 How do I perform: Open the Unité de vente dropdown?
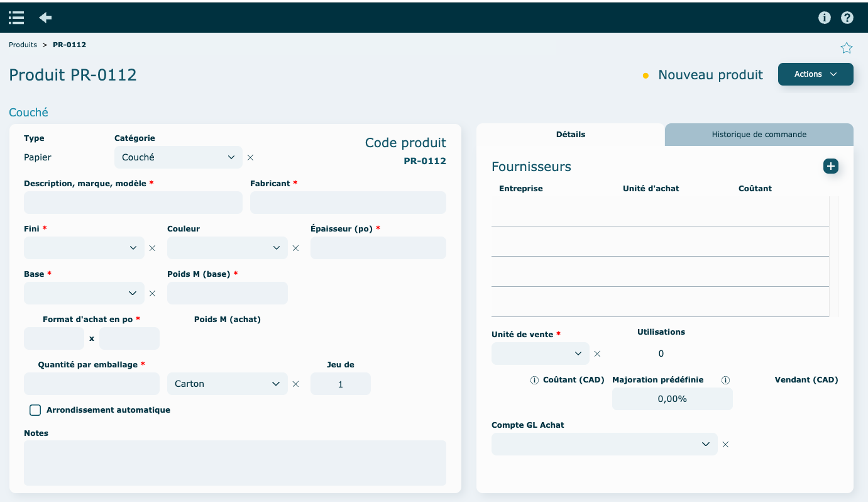[540, 354]
